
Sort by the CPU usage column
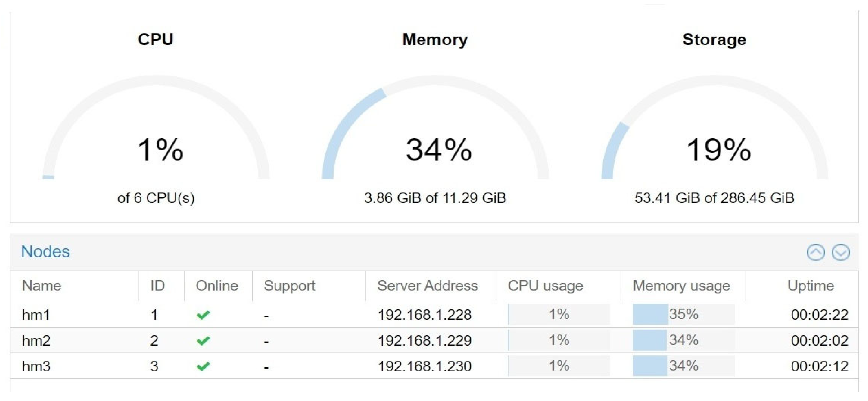[x=545, y=286]
